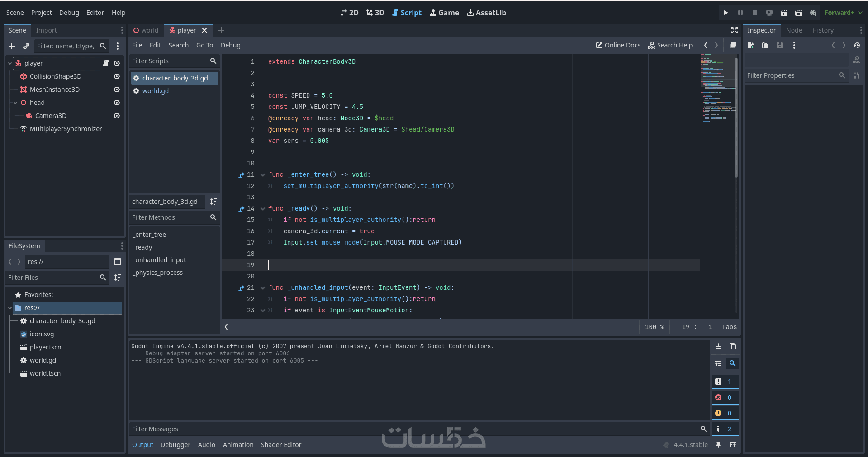Open the Shader Editor panel
Viewport: 868px width, 457px height.
[x=281, y=445]
